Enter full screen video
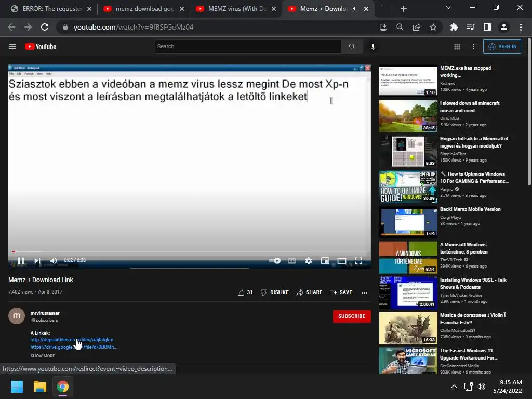 [x=358, y=261]
